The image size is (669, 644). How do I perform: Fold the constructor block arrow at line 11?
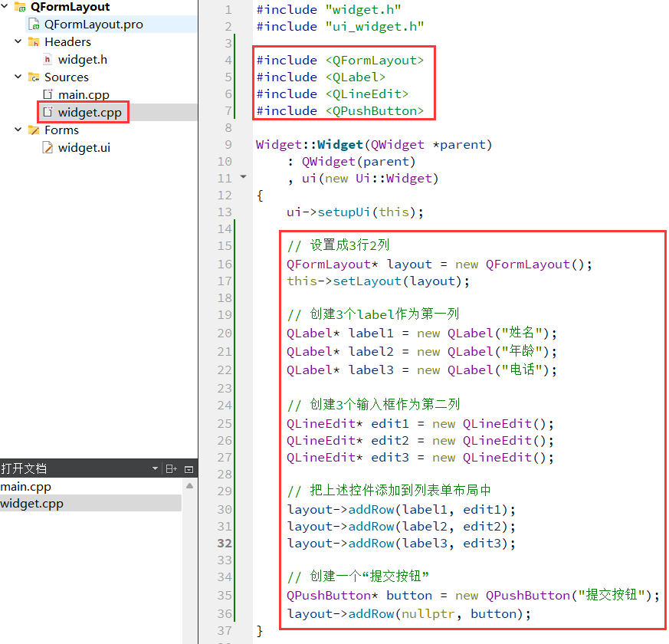(x=243, y=176)
